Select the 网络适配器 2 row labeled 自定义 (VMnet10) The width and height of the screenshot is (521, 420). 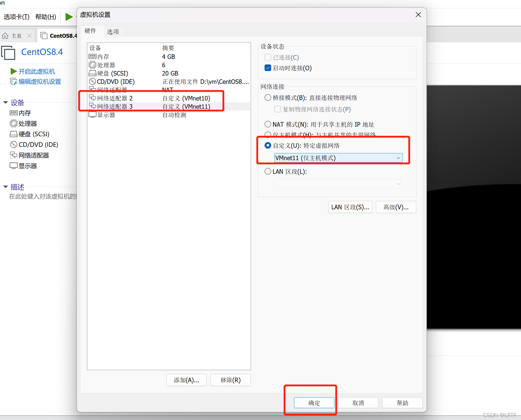coord(169,98)
